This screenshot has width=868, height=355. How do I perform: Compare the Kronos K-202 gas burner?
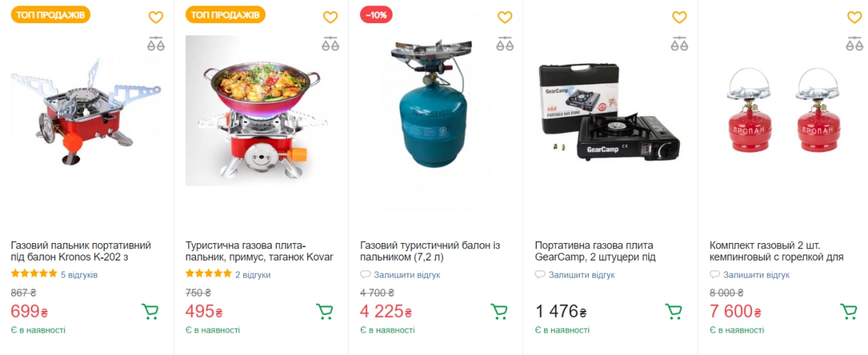click(156, 44)
